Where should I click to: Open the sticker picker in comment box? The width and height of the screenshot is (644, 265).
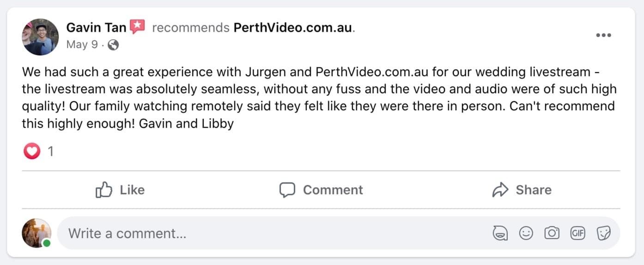click(603, 234)
